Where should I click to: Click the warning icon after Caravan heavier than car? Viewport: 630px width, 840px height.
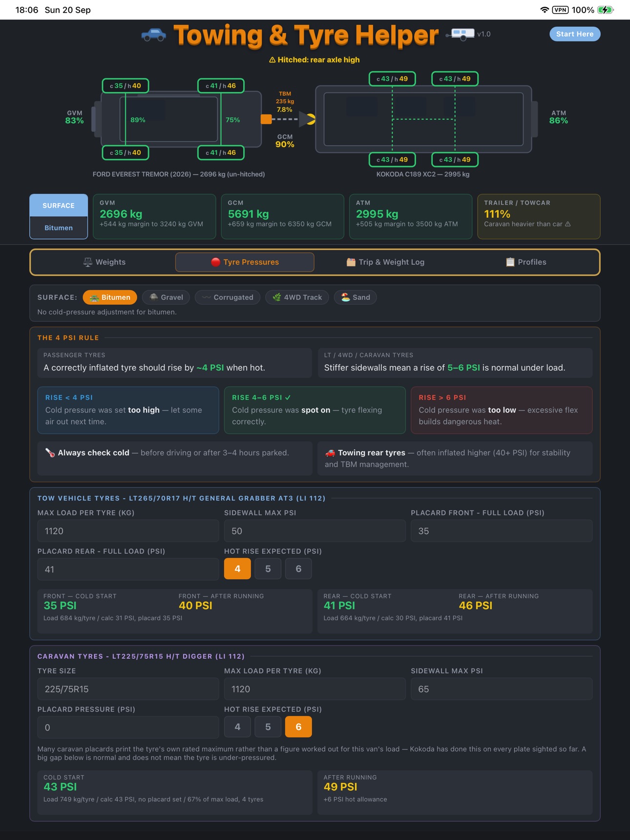point(568,224)
